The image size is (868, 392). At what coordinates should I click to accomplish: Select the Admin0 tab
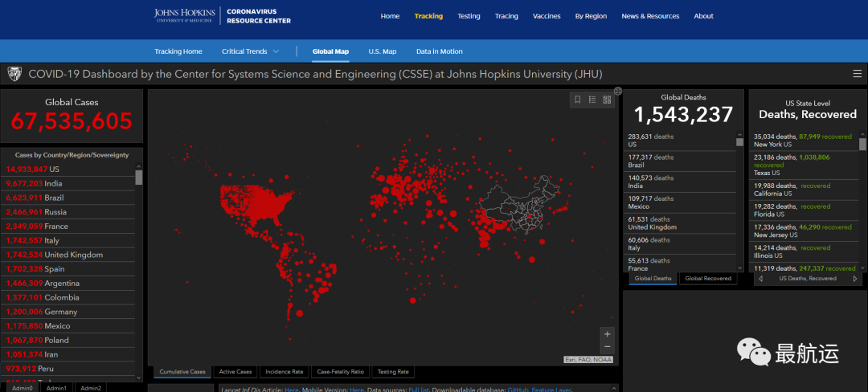[23, 388]
